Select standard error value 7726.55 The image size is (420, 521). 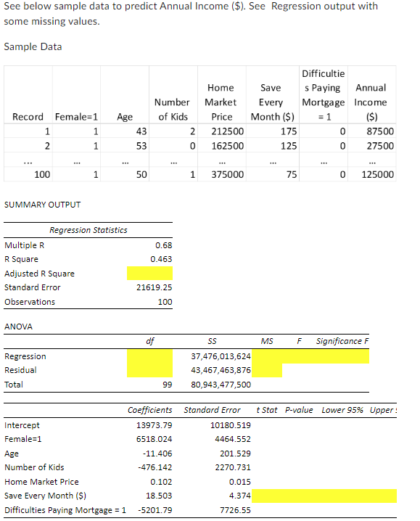coord(235,510)
